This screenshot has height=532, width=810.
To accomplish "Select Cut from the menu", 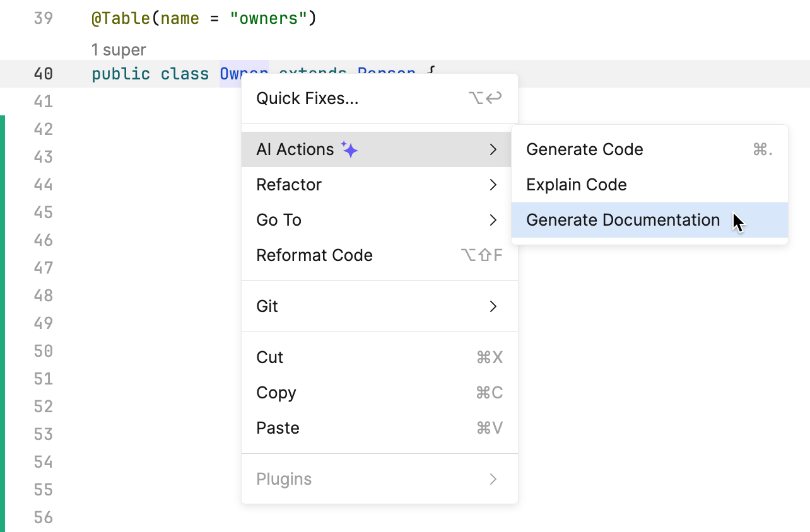I will (x=270, y=357).
